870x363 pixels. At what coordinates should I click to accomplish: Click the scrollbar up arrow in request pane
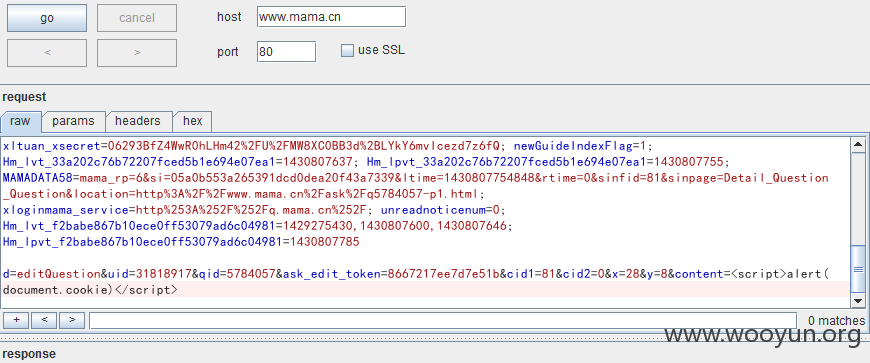[858, 144]
